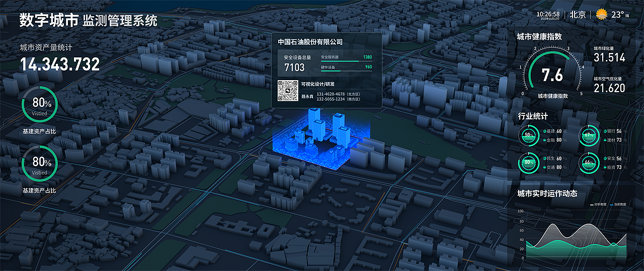Toggle the 当前数据 chart legend
This screenshot has width=644, height=271.
tap(618, 205)
